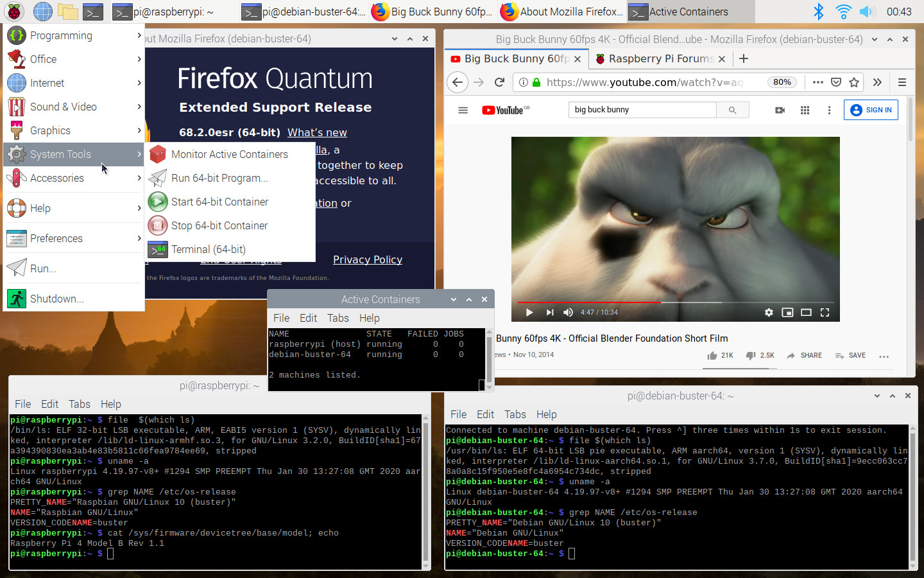Toggle full screen on the YouTube player

point(825,313)
